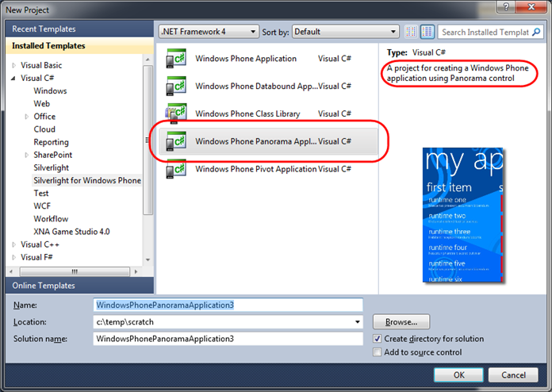
Task: Click the Browse... button
Action: coord(401,322)
